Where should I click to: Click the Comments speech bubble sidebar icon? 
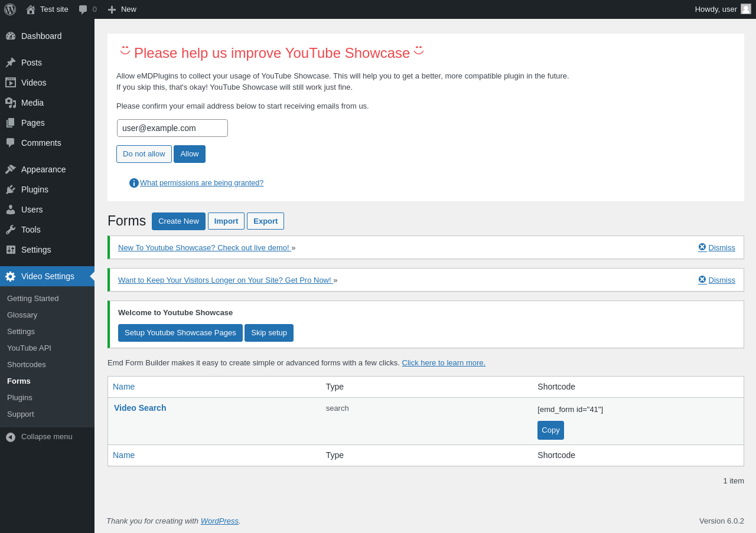11,143
